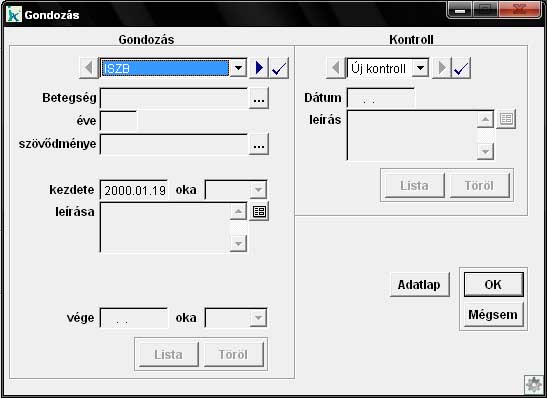The height and width of the screenshot is (398, 547).
Task: Click the éve input field
Action: [118, 121]
